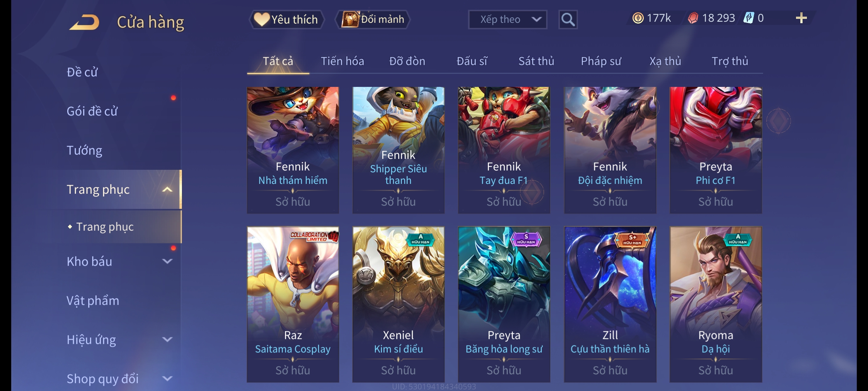The image size is (868, 391).
Task: Switch to the Sát thủ tab
Action: click(536, 61)
